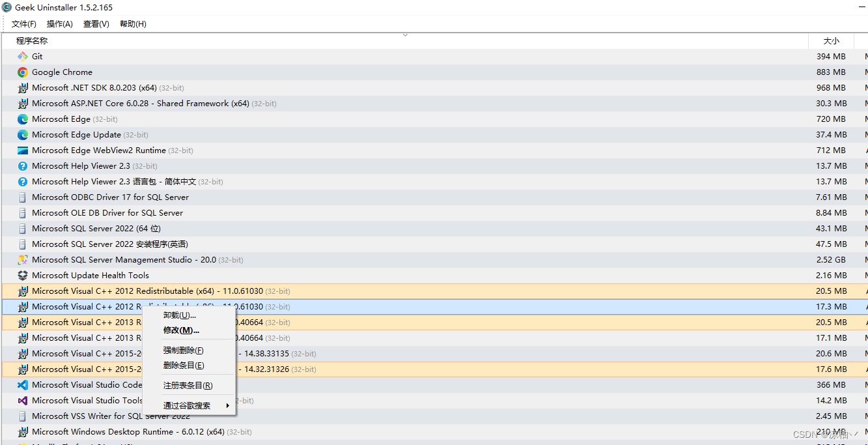Open the 文件(F) menu
868x445 pixels.
24,24
